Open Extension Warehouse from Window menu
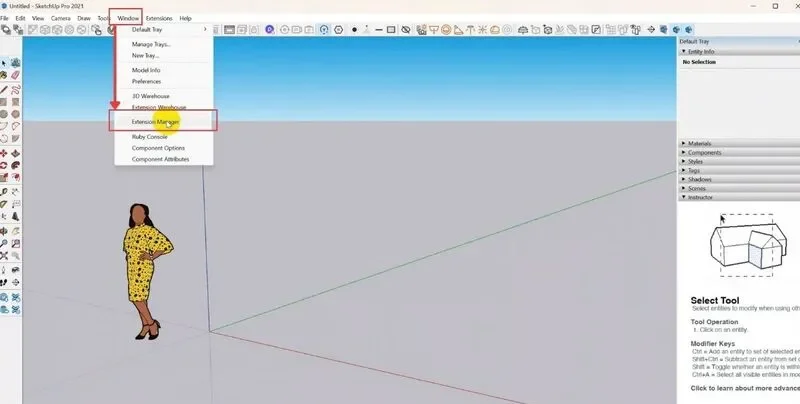 point(164,108)
